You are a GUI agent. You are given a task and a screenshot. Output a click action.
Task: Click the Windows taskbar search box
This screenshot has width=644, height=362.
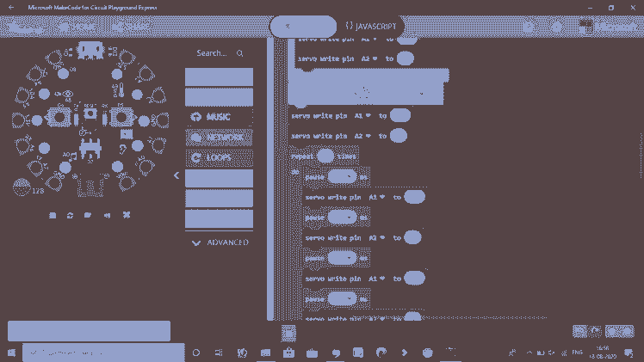[x=103, y=353]
